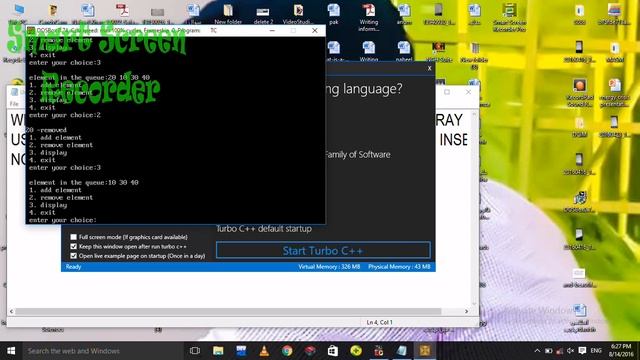Click the 'Turbo C++ default startup' label
The image size is (640, 360).
264,229
